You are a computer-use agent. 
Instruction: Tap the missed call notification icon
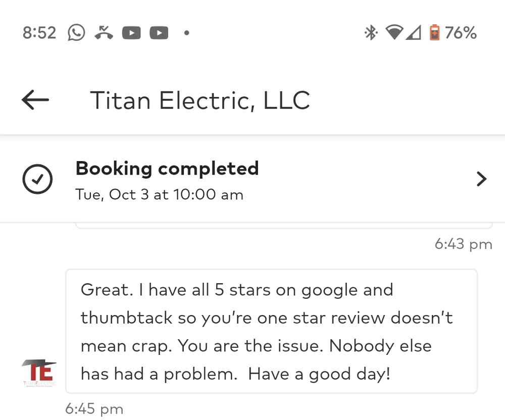click(104, 32)
